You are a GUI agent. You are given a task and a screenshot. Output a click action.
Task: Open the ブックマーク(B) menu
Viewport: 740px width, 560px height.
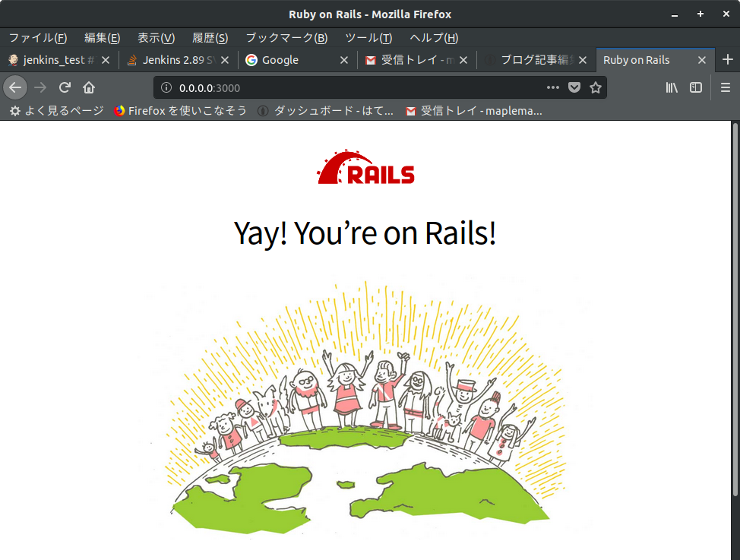(x=286, y=38)
